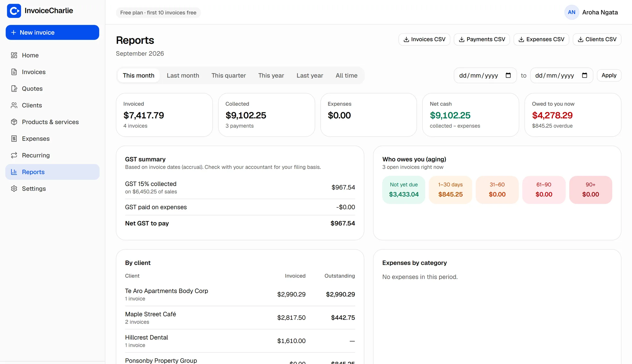Click the 90+ aging box
This screenshot has height=364, width=632.
(x=590, y=190)
